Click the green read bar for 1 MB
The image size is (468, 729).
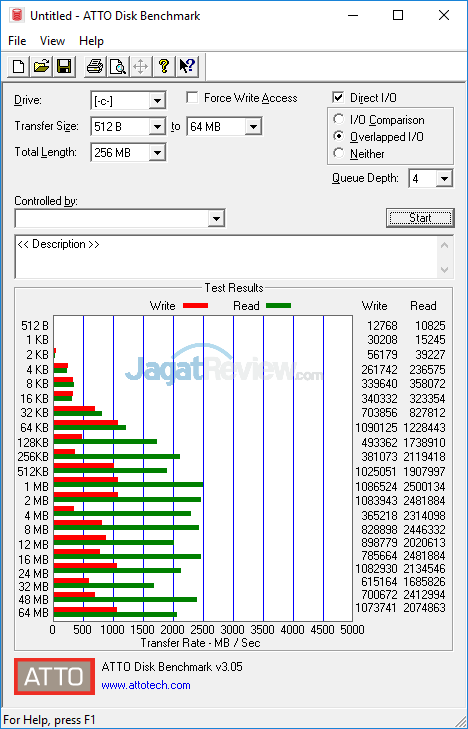coord(128,484)
